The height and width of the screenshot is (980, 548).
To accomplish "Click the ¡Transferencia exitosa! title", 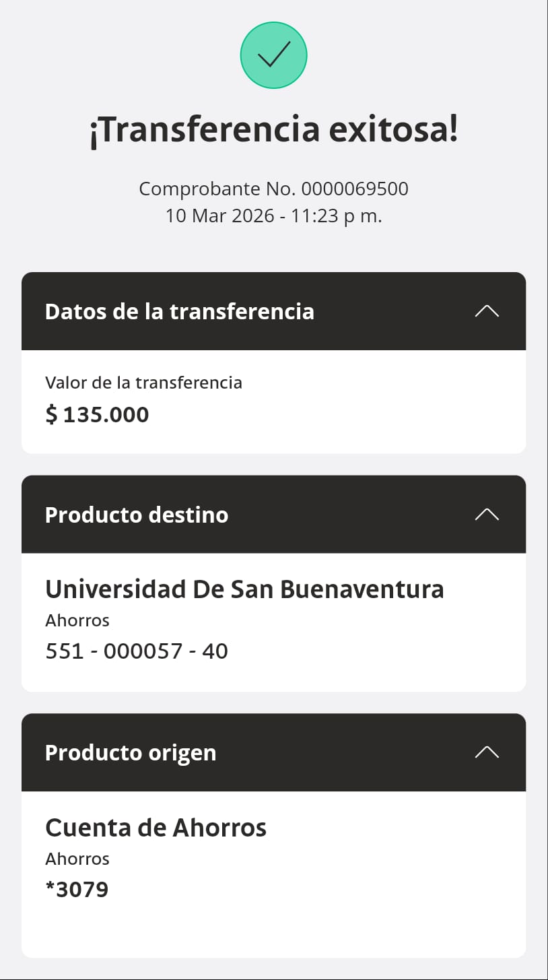I will click(274, 130).
